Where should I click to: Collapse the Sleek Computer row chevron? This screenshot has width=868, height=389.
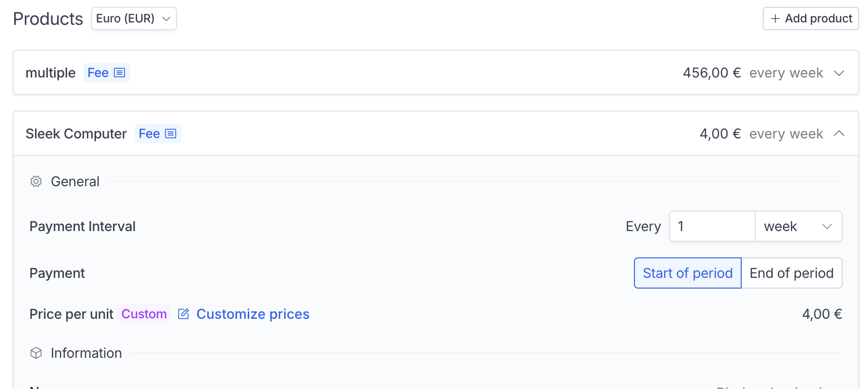(x=839, y=134)
